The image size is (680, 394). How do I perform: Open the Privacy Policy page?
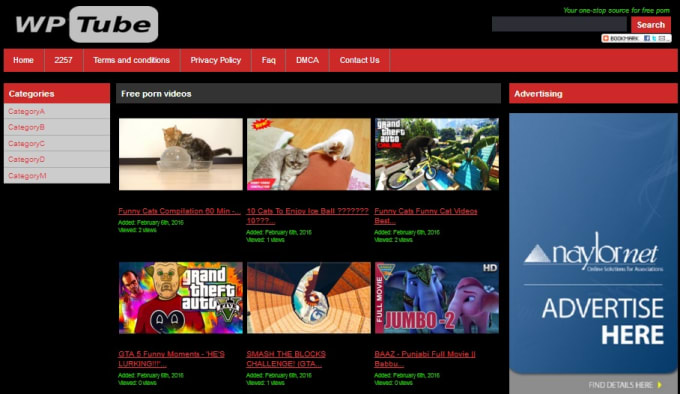pos(216,60)
